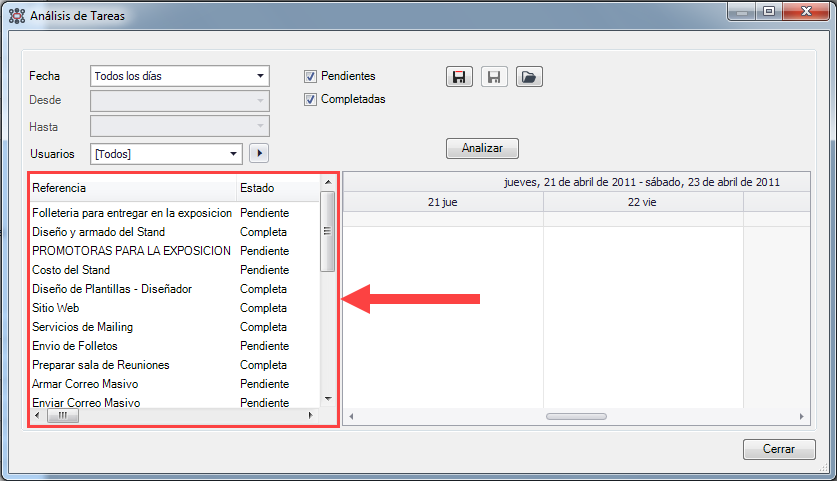The width and height of the screenshot is (837, 481).
Task: Sort by the Referencia column header
Action: coord(133,188)
